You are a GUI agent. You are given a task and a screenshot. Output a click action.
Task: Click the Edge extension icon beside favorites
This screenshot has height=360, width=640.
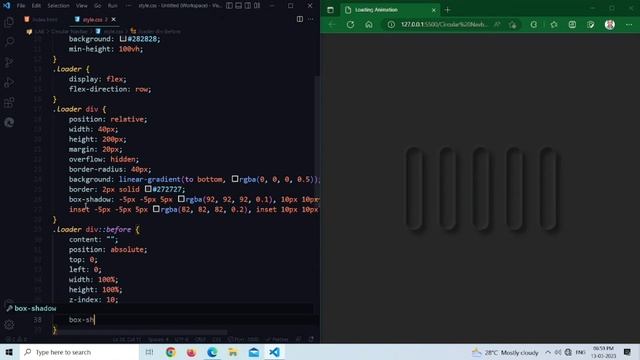point(533,24)
